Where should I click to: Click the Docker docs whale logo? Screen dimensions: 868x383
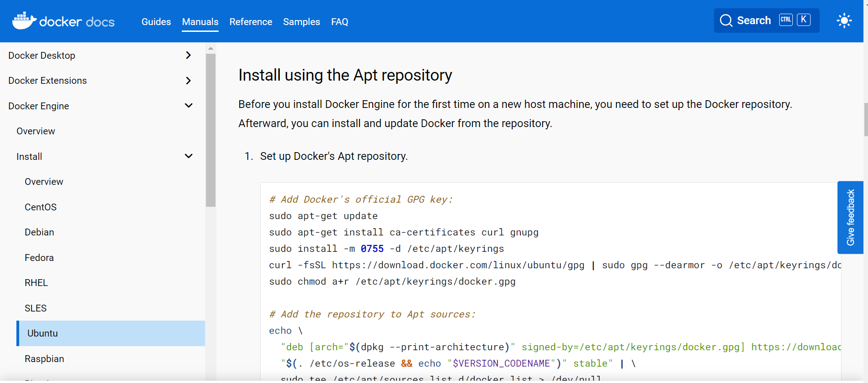(x=63, y=21)
